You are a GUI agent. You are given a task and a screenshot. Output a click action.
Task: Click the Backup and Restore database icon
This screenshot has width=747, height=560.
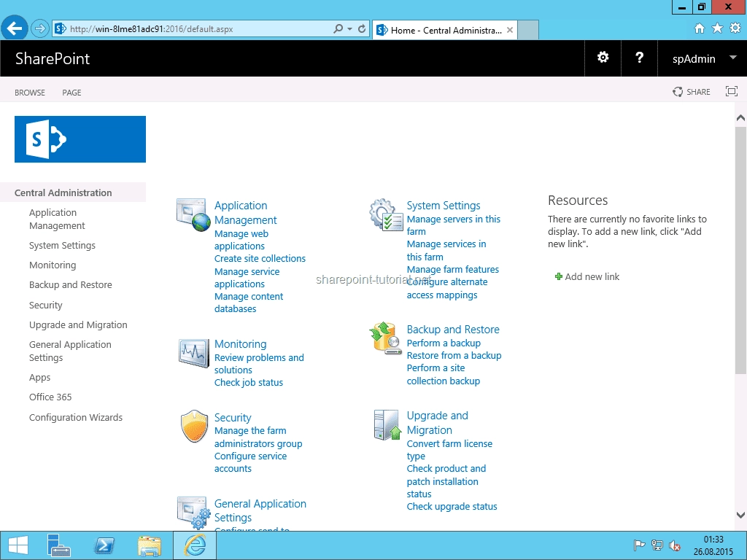[385, 338]
